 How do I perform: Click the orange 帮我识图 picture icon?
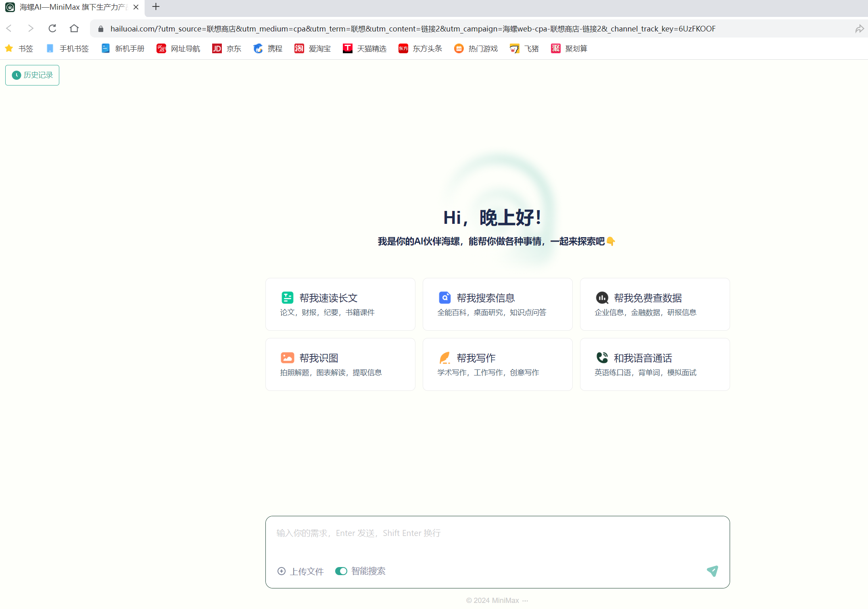coord(288,358)
